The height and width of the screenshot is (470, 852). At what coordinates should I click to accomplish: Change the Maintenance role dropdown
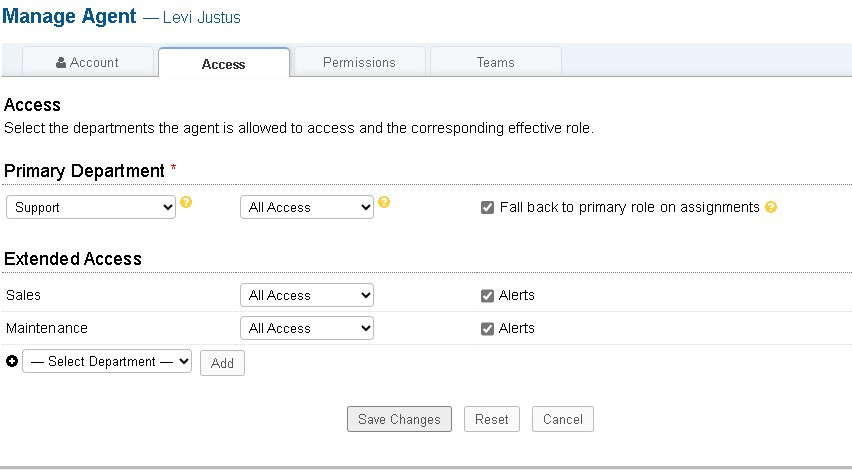pos(307,328)
